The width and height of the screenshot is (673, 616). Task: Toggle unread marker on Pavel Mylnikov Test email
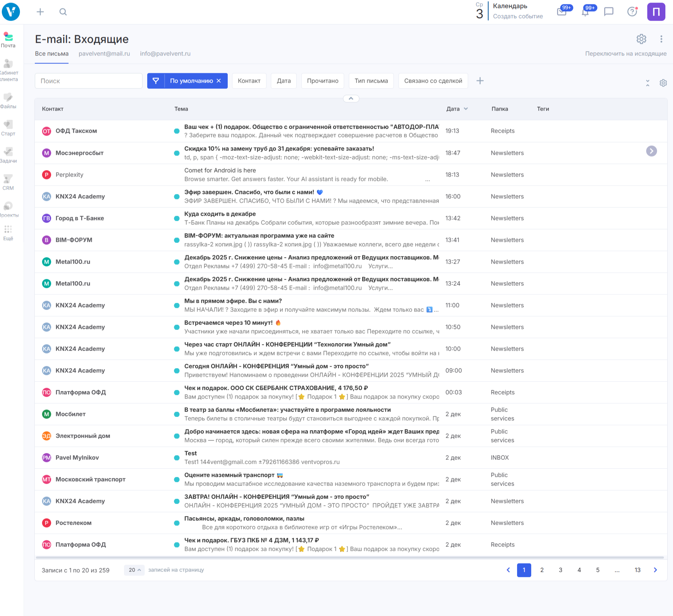tap(177, 458)
